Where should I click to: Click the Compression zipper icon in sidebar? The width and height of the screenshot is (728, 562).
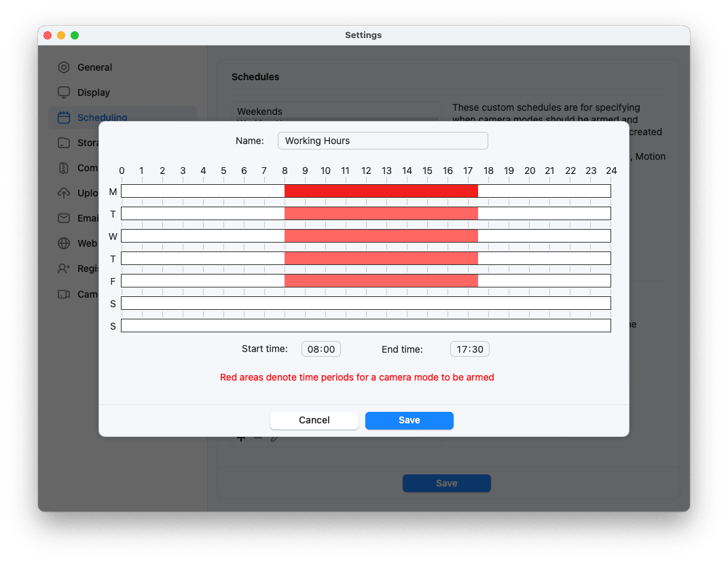63,168
